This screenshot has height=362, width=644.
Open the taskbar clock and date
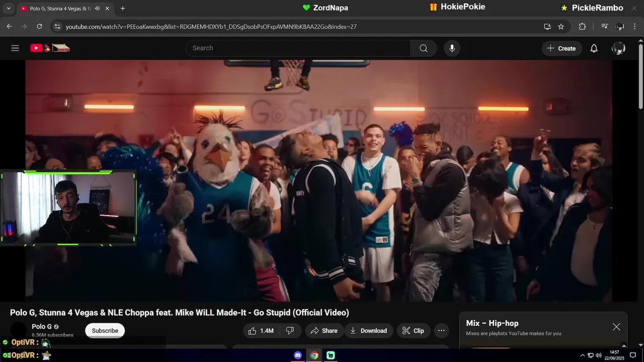pyautogui.click(x=614, y=355)
